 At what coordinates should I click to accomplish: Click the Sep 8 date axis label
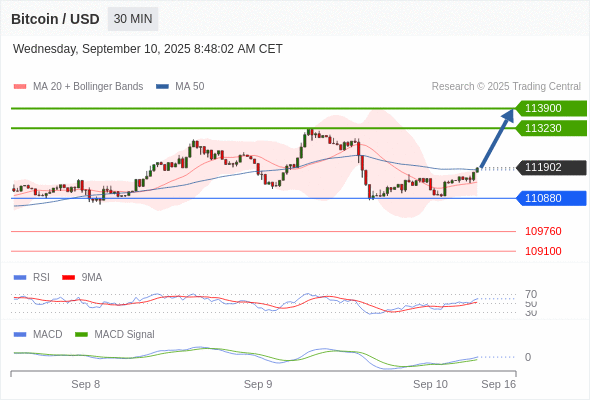85,384
